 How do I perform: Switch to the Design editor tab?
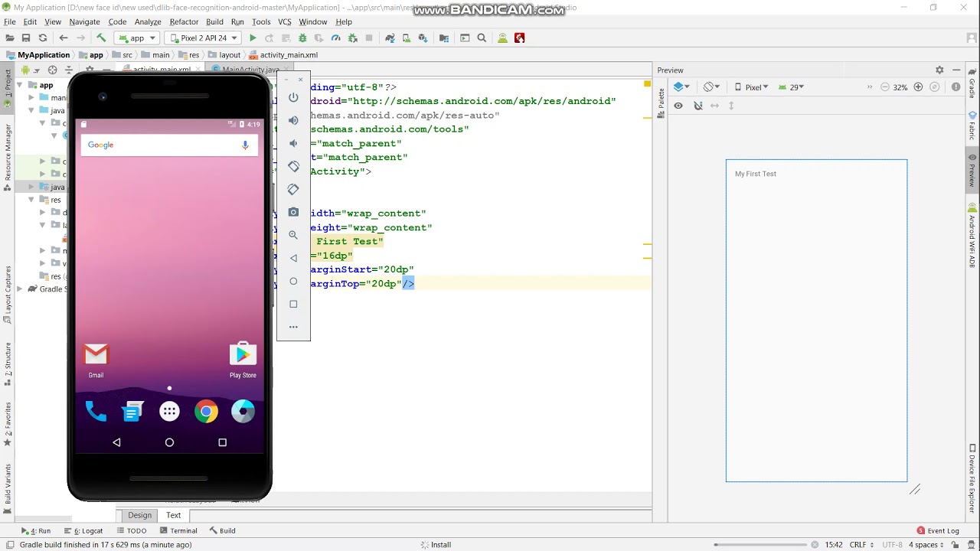139,515
